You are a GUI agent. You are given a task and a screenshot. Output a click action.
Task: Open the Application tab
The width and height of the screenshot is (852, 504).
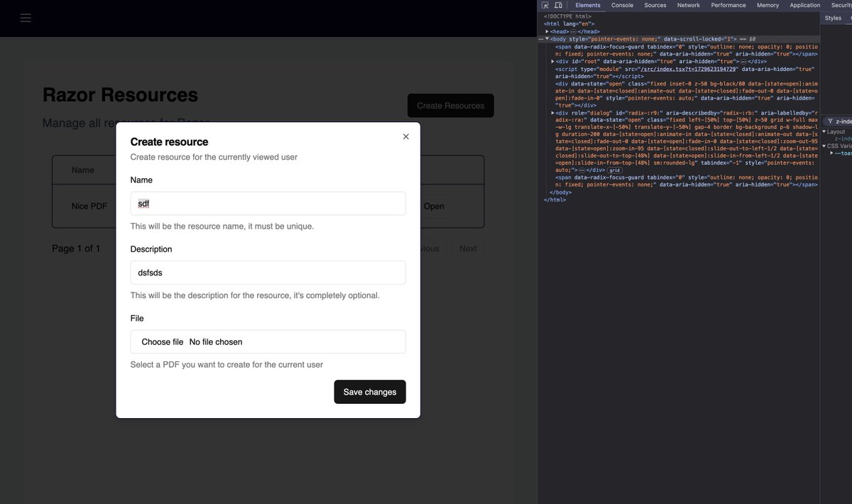click(805, 5)
